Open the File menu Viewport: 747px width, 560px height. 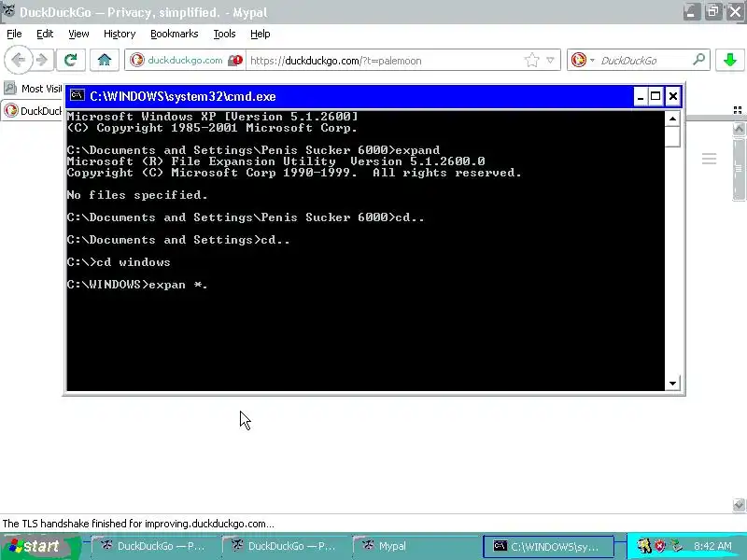(x=14, y=34)
